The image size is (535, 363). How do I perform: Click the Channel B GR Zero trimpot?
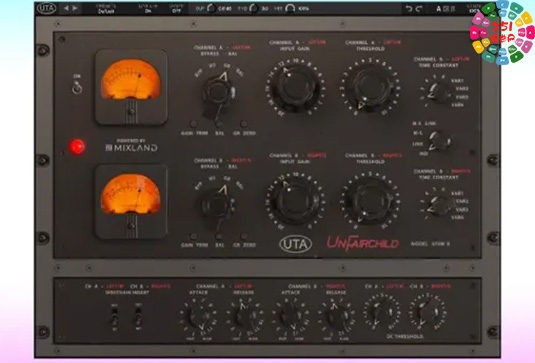tap(244, 236)
